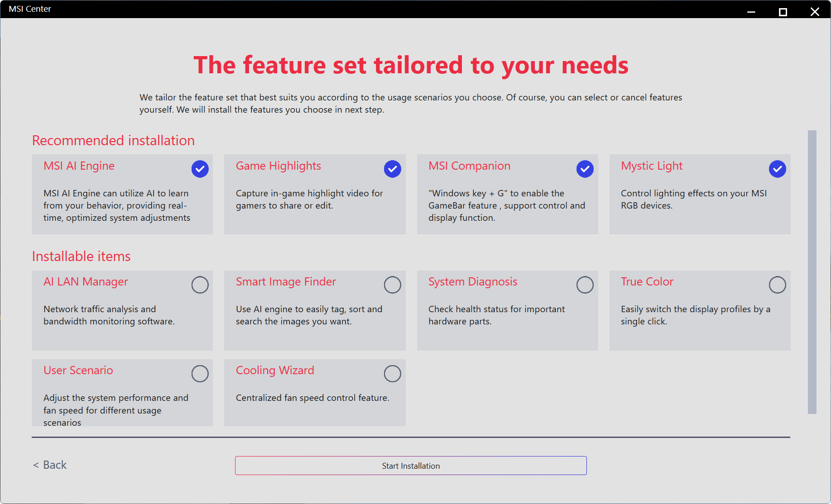Uncheck the Game Highlights checkmark
831x504 pixels.
click(x=392, y=169)
